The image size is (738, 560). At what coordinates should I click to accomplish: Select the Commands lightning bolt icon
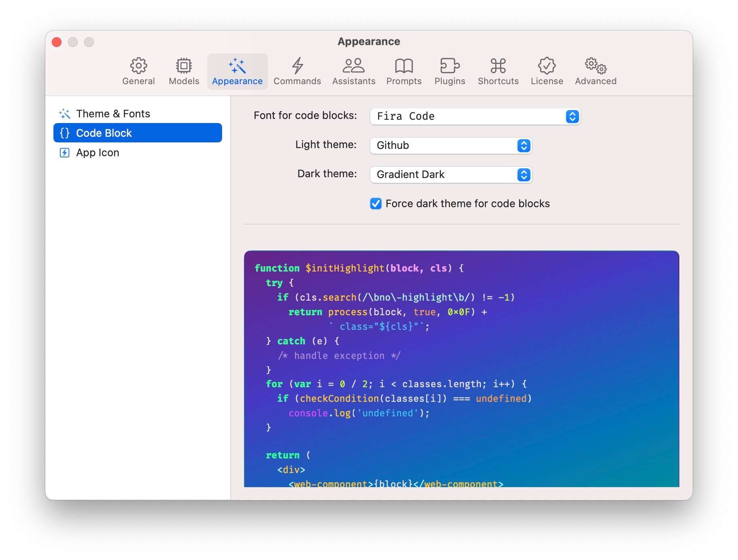[x=297, y=66]
